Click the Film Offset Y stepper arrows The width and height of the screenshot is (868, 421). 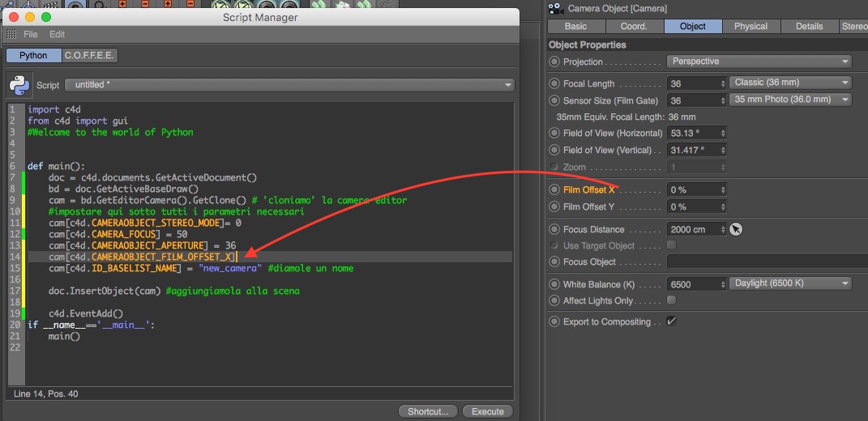[722, 207]
